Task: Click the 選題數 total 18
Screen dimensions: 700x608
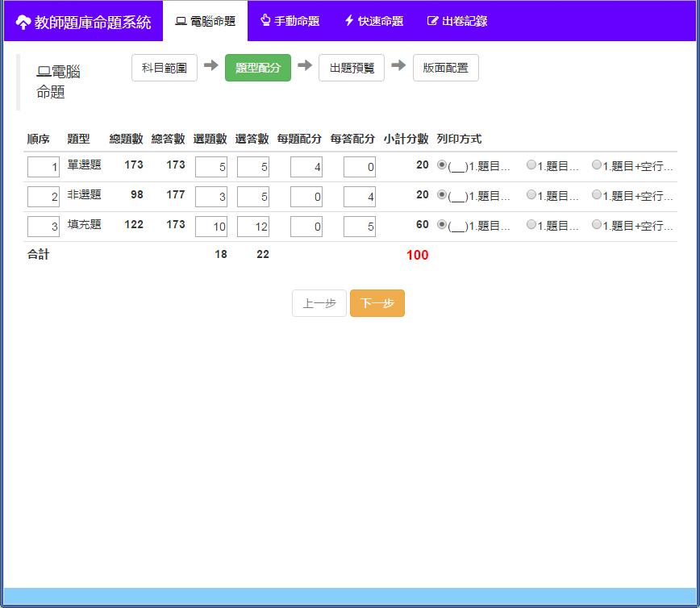Action: pyautogui.click(x=221, y=255)
